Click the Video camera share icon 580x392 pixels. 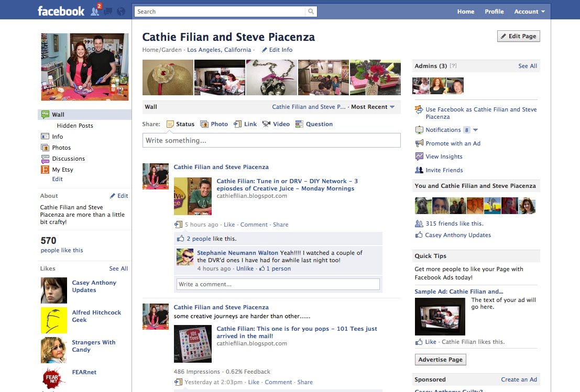click(266, 124)
